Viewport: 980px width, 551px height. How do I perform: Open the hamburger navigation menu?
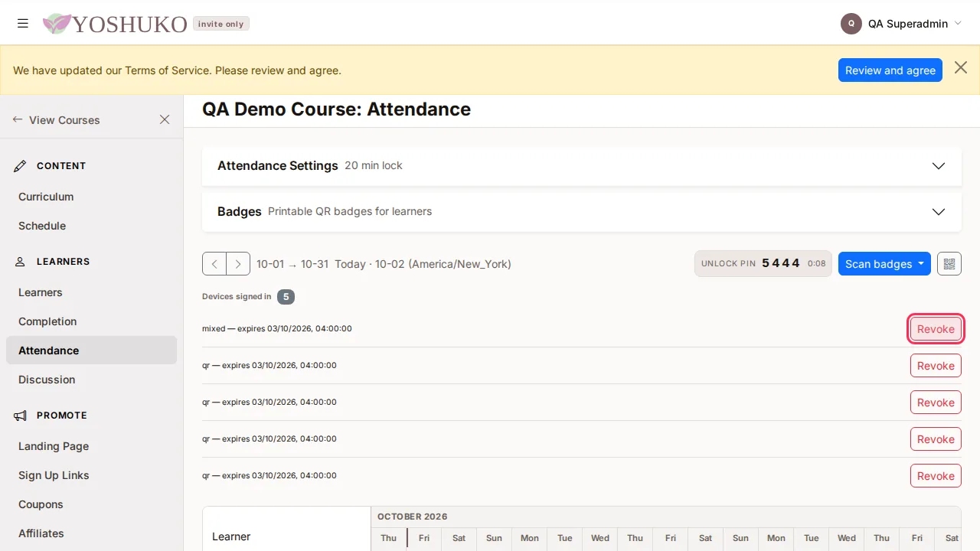click(23, 24)
